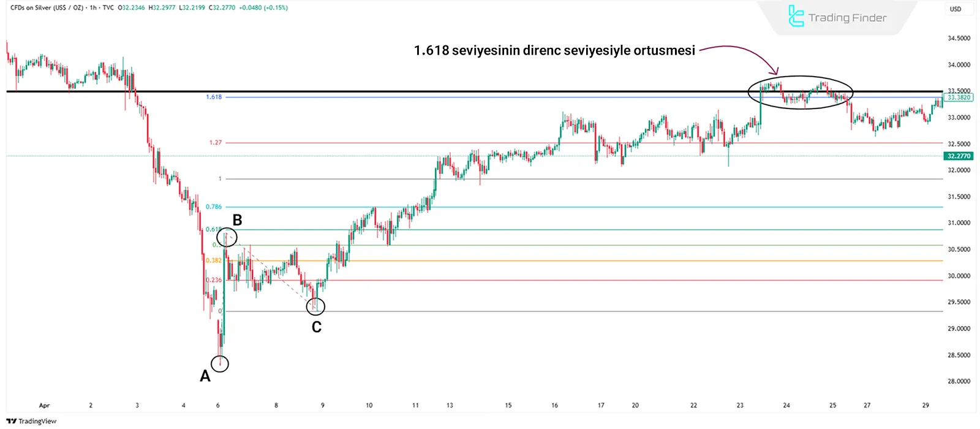This screenshot has height=429, width=980.
Task: Select the 0.786 Fibonacci level label
Action: pyautogui.click(x=214, y=207)
